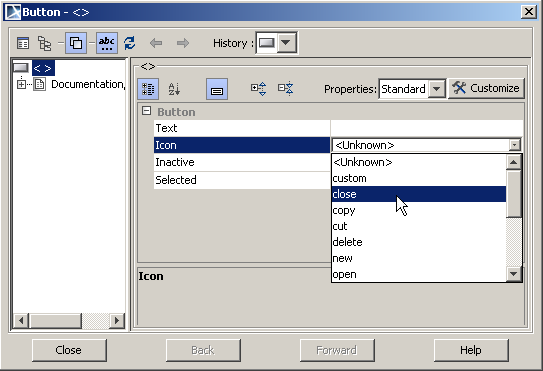Image resolution: width=543 pixels, height=371 pixels.
Task: Select the Text property row
Action: point(242,128)
